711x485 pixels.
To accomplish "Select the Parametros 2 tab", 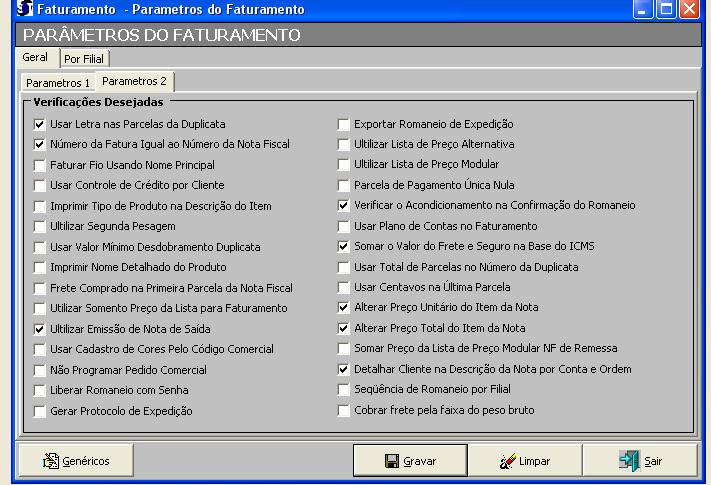I will tap(134, 81).
